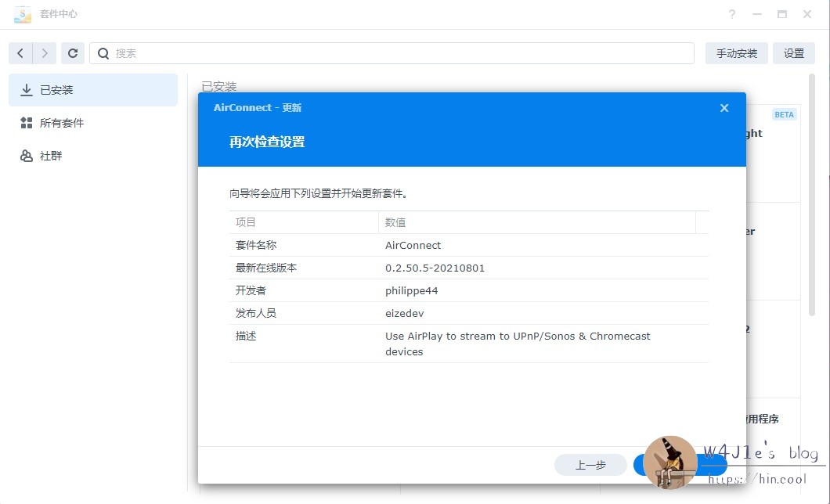Click the magnifier icon in search bar

click(103, 52)
